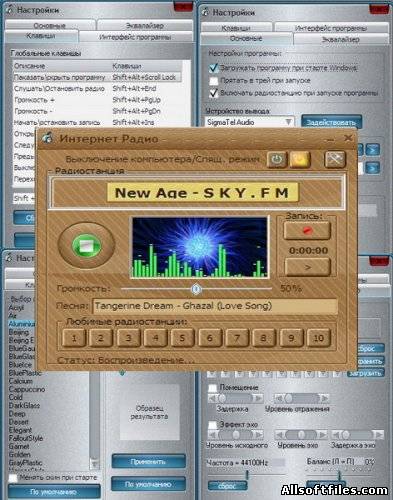Click the Задержка эхо slider

(x=357, y=435)
